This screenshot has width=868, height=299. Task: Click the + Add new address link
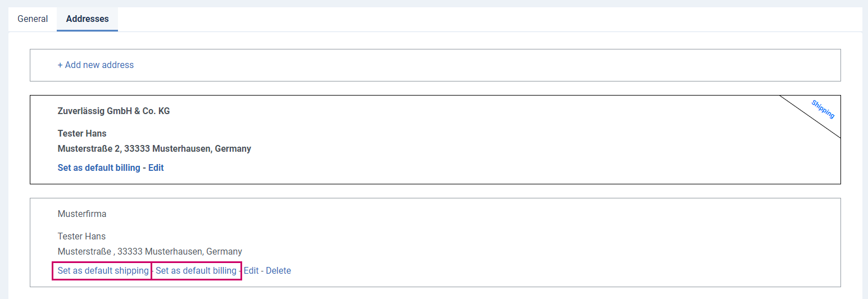click(x=96, y=65)
